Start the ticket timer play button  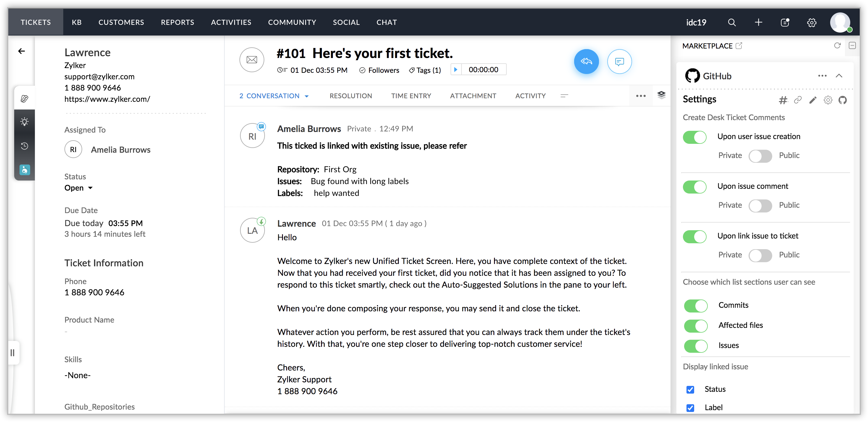pos(456,70)
